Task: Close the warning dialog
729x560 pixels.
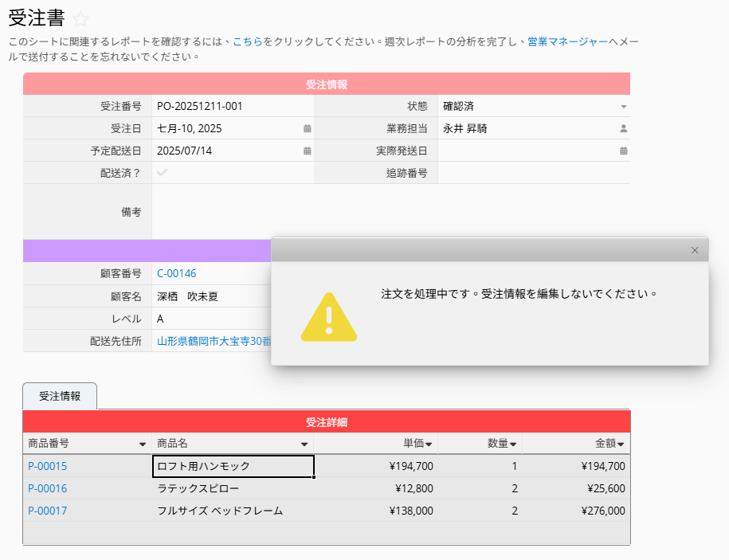Action: pos(694,250)
